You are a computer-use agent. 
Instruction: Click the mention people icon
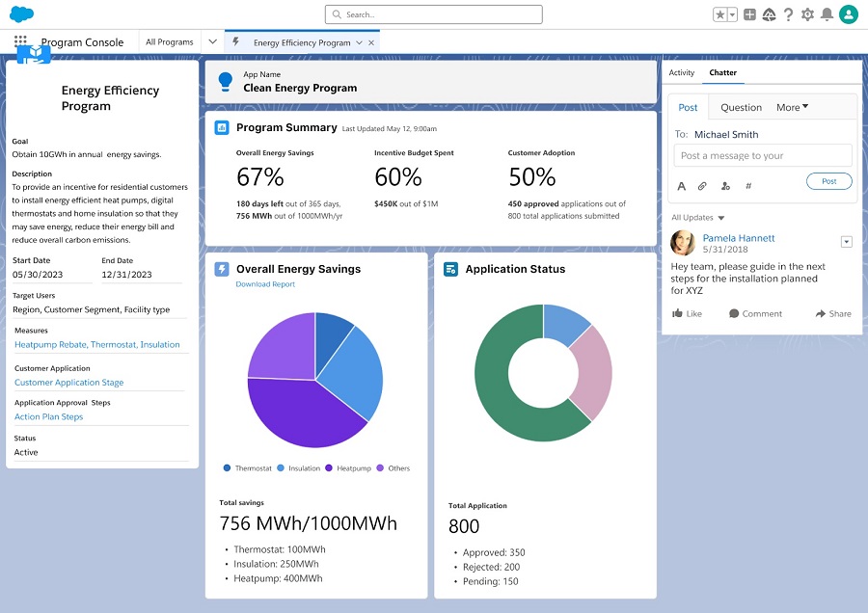[725, 186]
